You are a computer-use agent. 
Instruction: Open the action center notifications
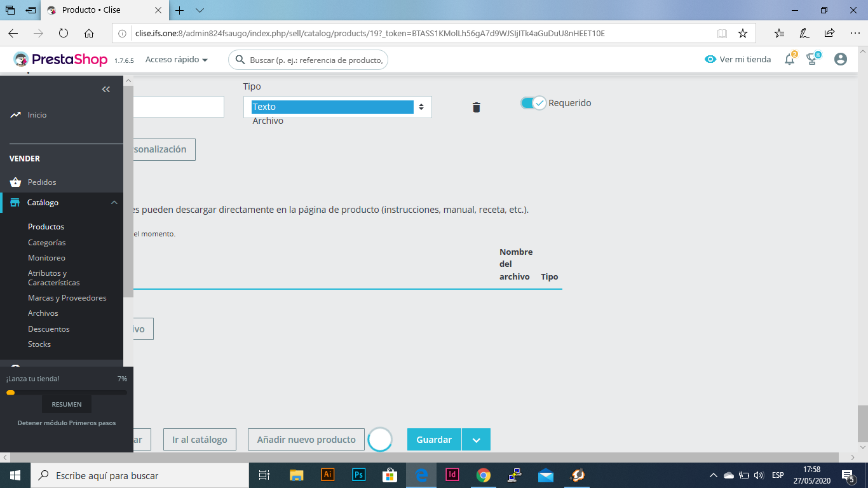click(x=848, y=475)
